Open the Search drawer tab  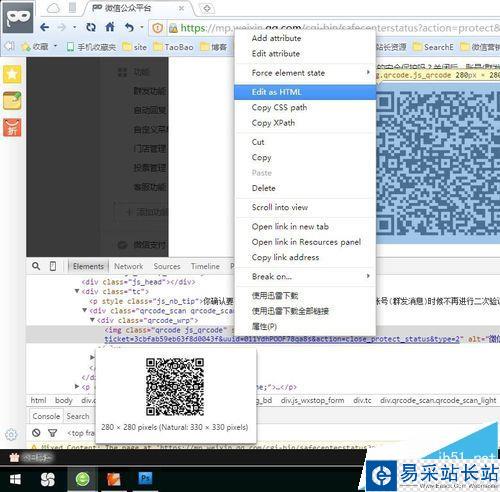coord(78,416)
